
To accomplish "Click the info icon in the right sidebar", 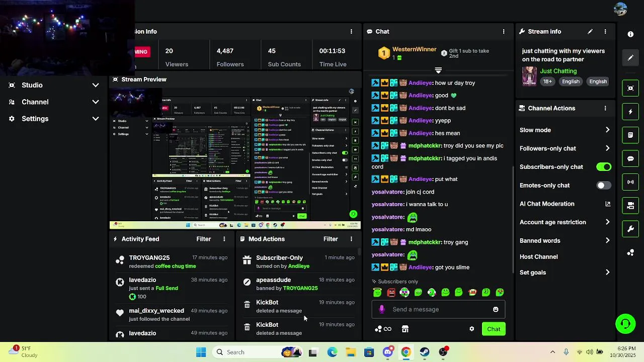I will pos(630,34).
